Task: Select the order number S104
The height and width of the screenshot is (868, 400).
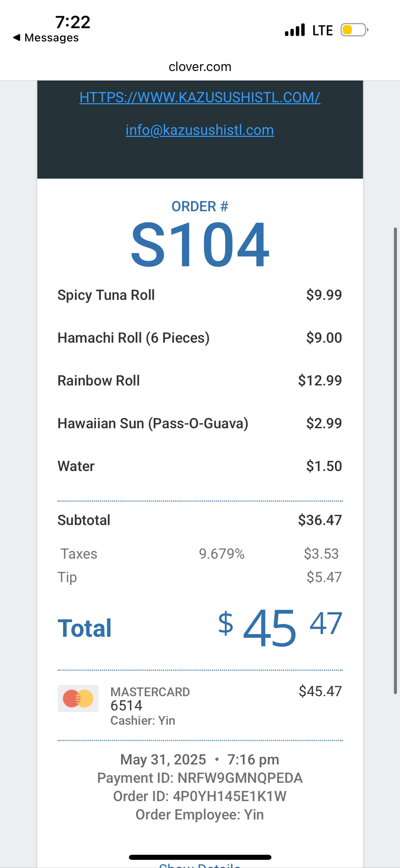Action: (x=200, y=244)
